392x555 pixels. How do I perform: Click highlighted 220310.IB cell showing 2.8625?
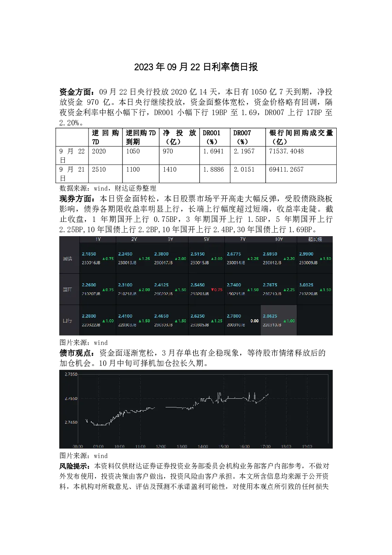[279, 320]
